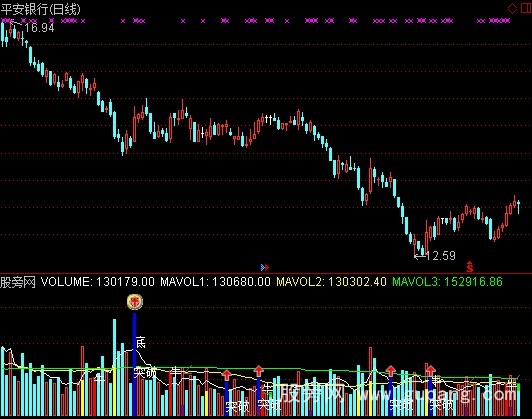Click the red square icon at top right
This screenshot has width=532, height=419.
point(526,8)
